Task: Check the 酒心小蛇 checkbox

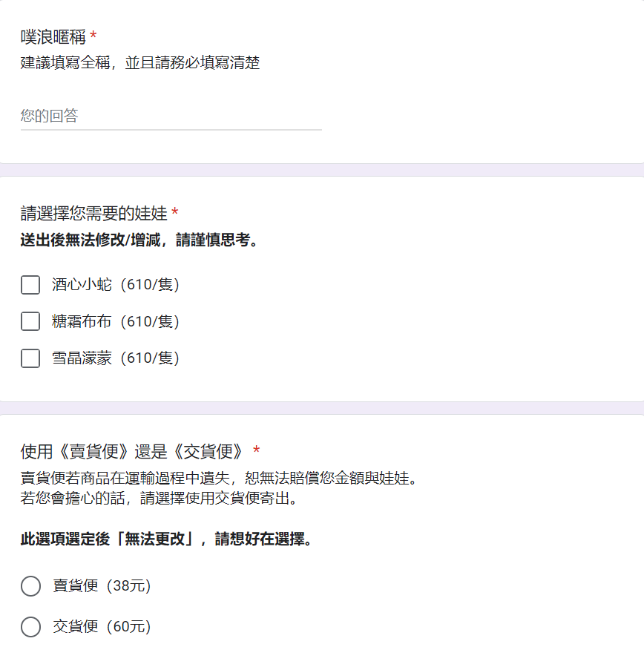Action: pyautogui.click(x=30, y=285)
